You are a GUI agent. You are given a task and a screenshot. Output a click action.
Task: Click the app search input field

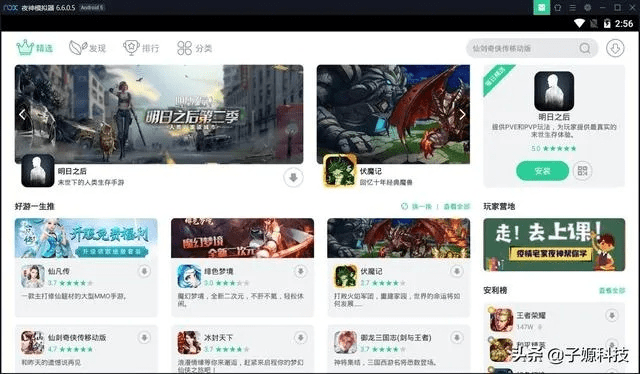click(532, 48)
